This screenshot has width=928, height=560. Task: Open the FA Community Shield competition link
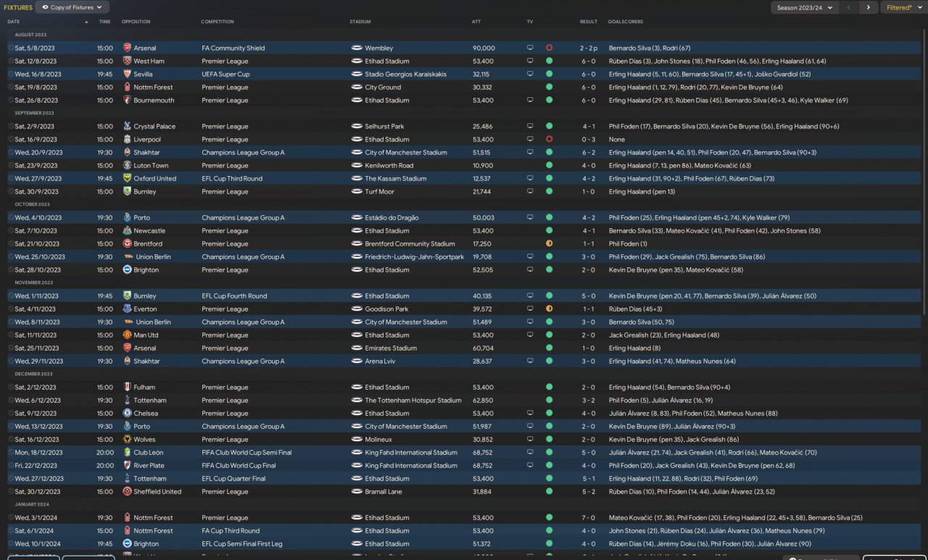point(233,48)
